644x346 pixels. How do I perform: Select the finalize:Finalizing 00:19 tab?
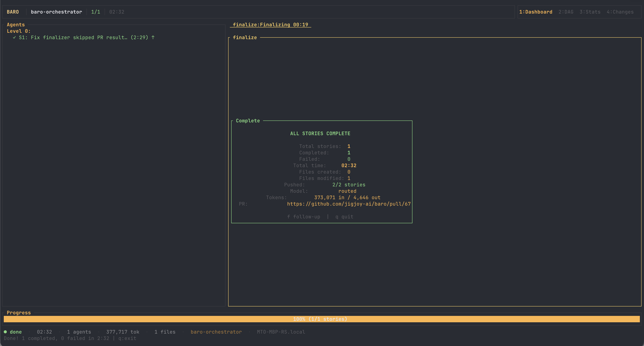click(x=271, y=25)
